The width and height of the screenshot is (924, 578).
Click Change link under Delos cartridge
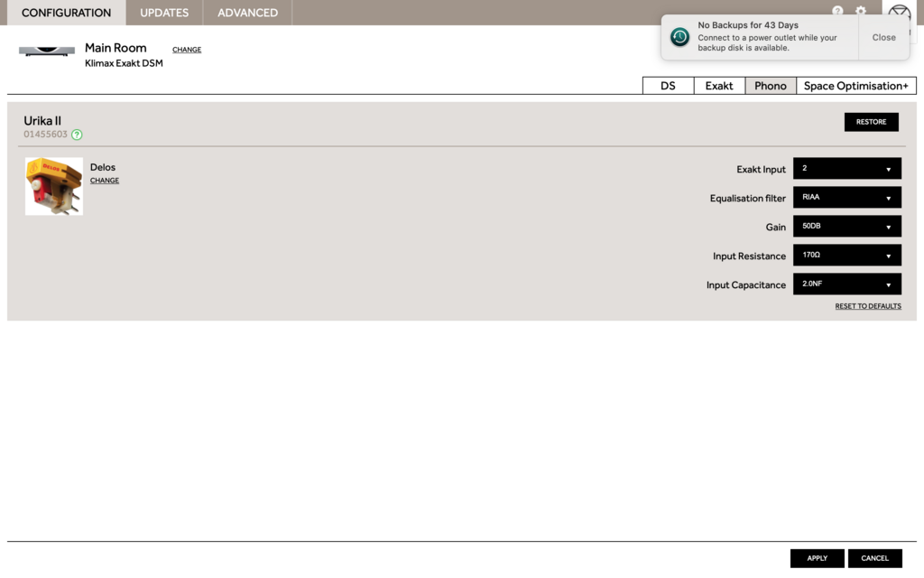(105, 181)
